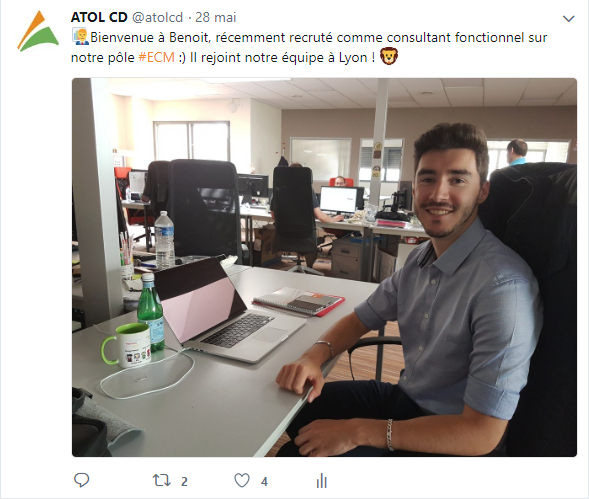
Task: Open the ATOL CD account name
Action: pyautogui.click(x=99, y=17)
